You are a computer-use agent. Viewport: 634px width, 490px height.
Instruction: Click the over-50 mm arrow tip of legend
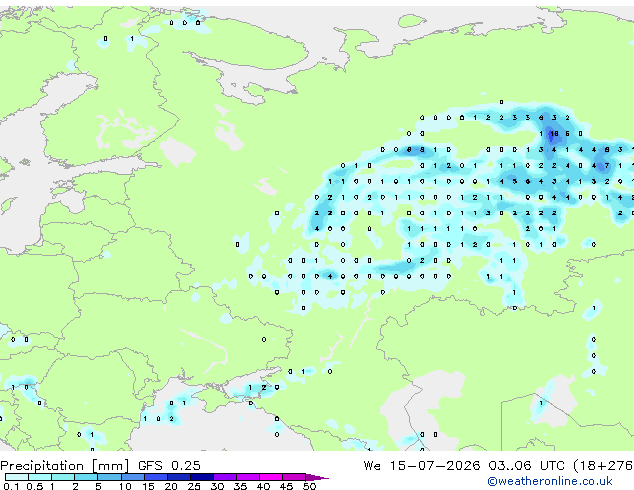317,477
